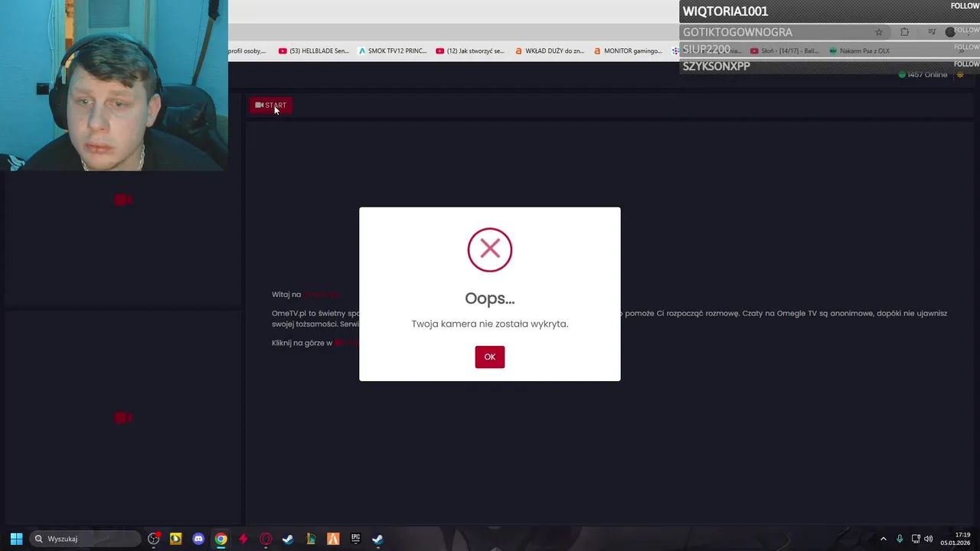The image size is (980, 551).
Task: Click the WIQTORIA1001 follower name
Action: click(x=725, y=11)
